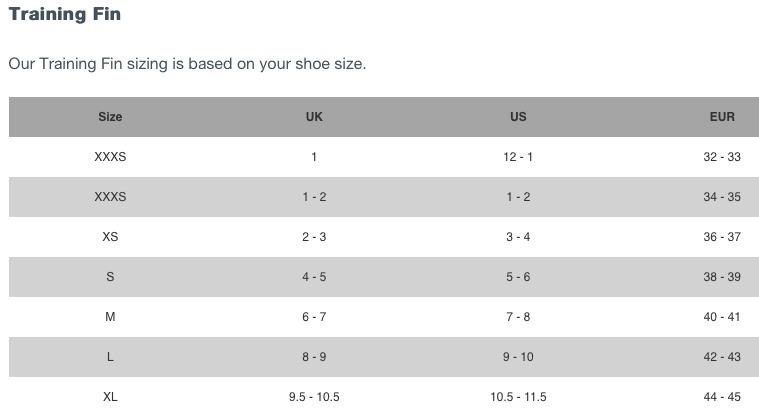Screen dimensions: 759x412
Task: Click UK size 9.5 - 10.5 cell
Action: (314, 397)
